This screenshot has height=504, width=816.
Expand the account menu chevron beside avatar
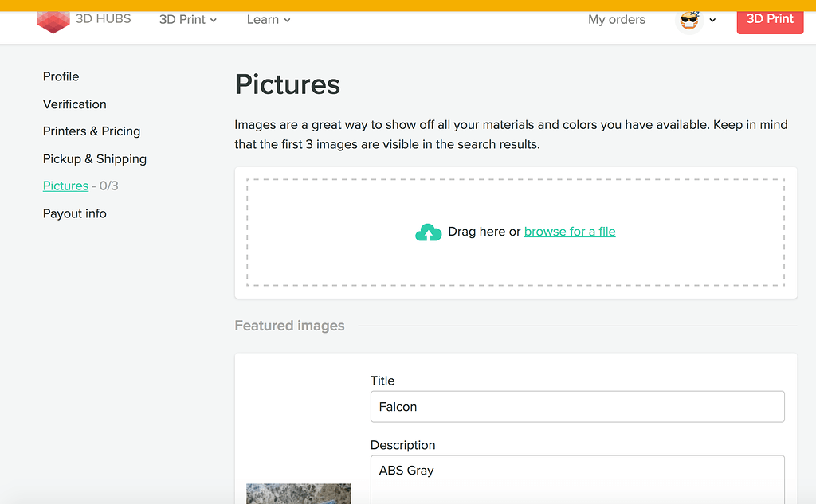click(713, 21)
